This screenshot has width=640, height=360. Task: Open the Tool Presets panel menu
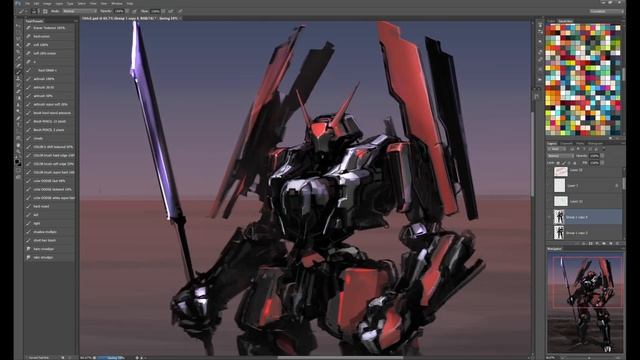(x=76, y=20)
